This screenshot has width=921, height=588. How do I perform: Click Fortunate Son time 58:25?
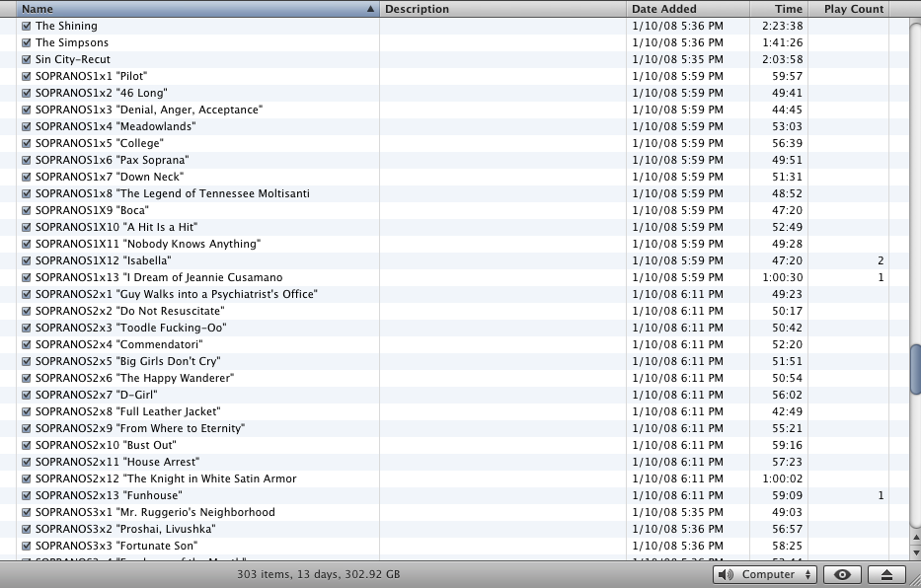(x=787, y=546)
